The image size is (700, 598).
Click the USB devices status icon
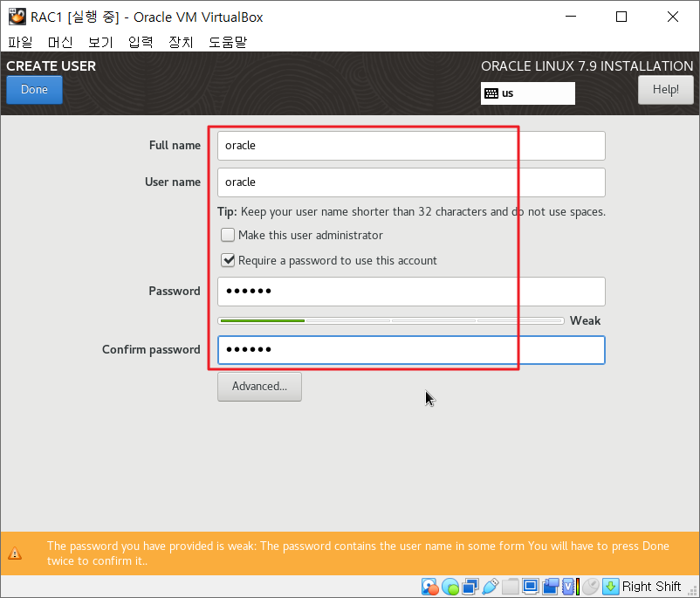click(x=491, y=587)
